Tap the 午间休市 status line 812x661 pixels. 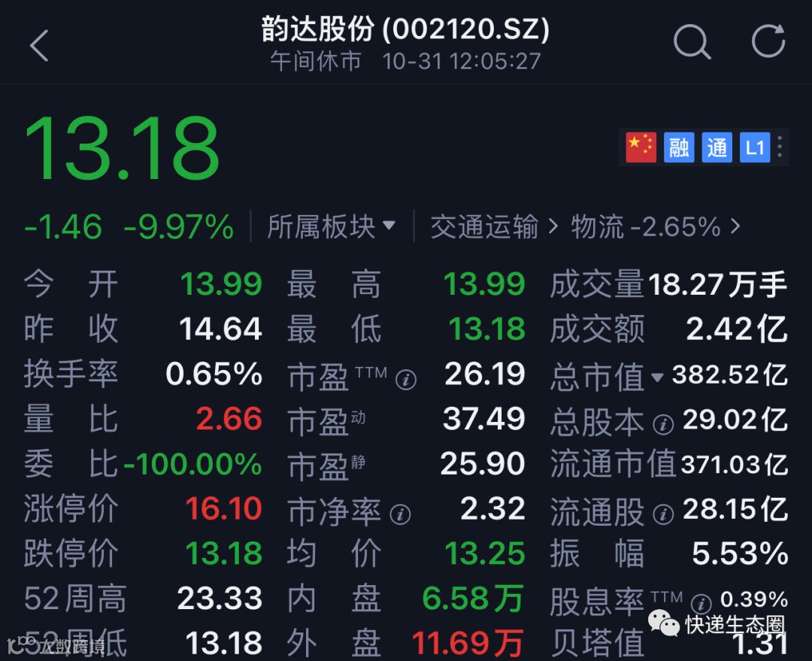(405, 61)
